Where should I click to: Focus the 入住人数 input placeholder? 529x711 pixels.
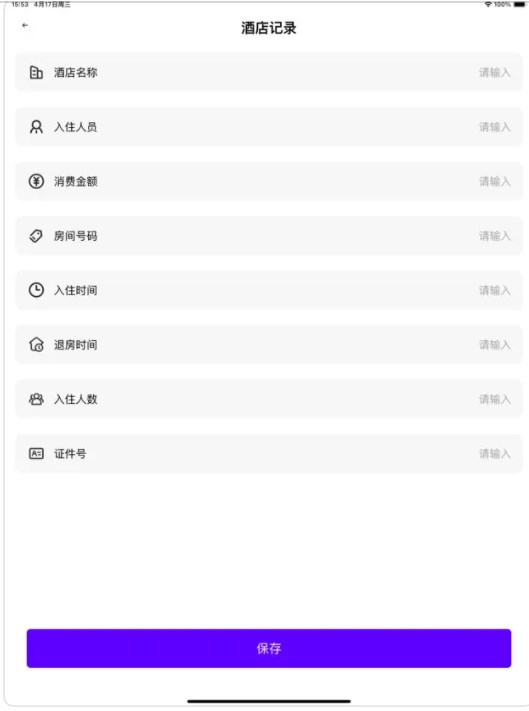[x=495, y=399]
